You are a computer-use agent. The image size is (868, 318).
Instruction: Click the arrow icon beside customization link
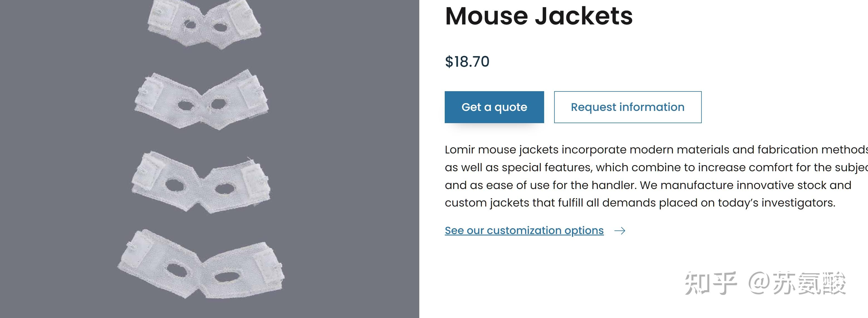620,231
